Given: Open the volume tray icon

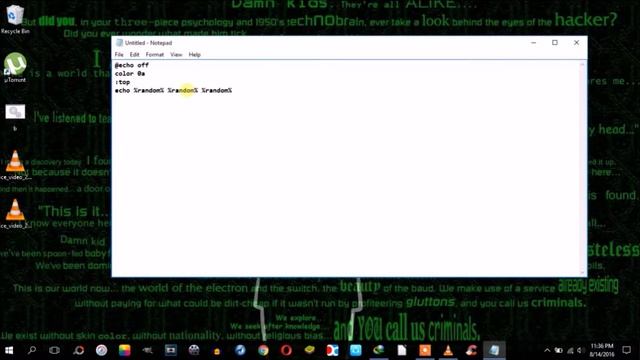Looking at the screenshot, I should tap(580, 350).
